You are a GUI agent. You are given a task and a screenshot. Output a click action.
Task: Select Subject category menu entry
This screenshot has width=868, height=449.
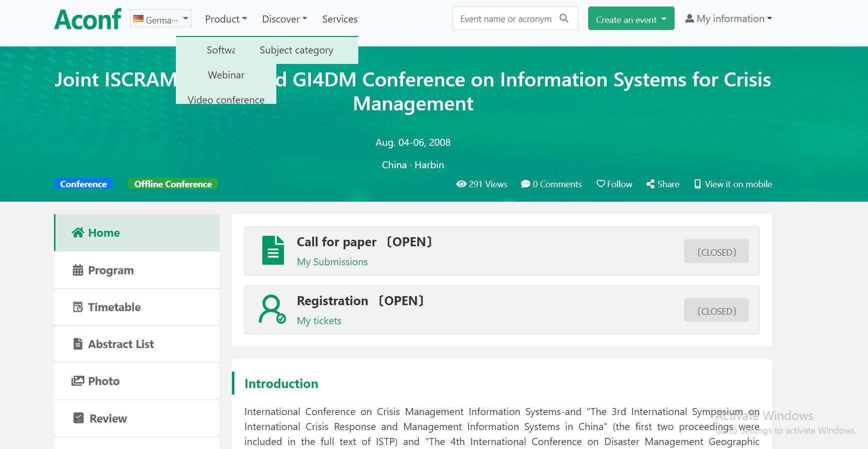[x=296, y=50]
